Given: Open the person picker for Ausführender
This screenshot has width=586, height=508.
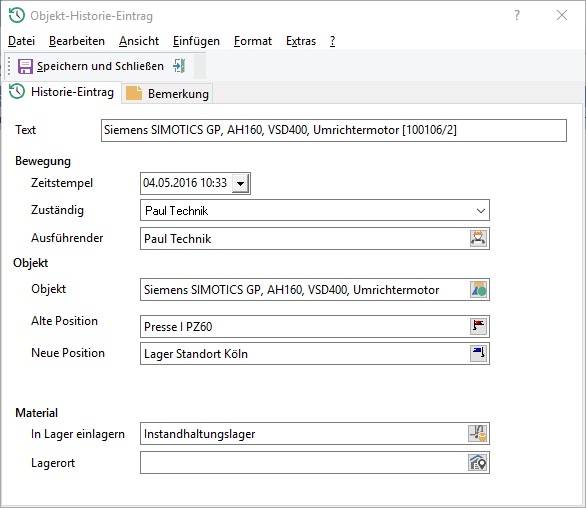Looking at the screenshot, I should 478,238.
